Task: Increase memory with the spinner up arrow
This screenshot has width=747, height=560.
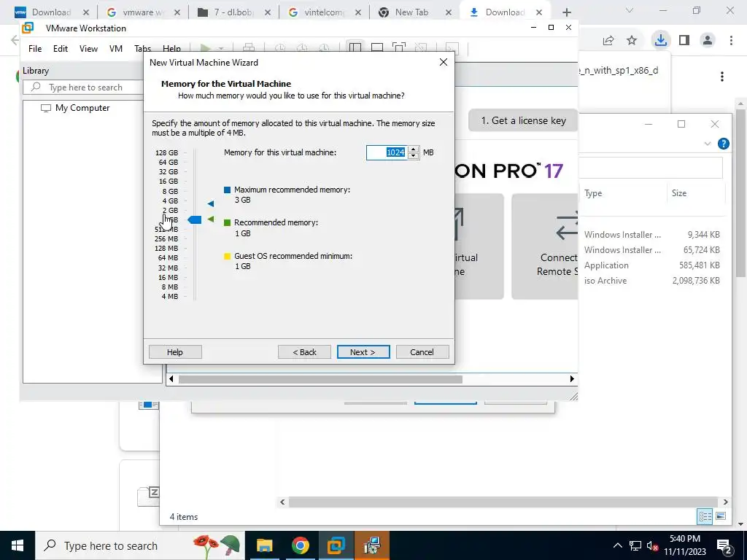Action: 414,149
